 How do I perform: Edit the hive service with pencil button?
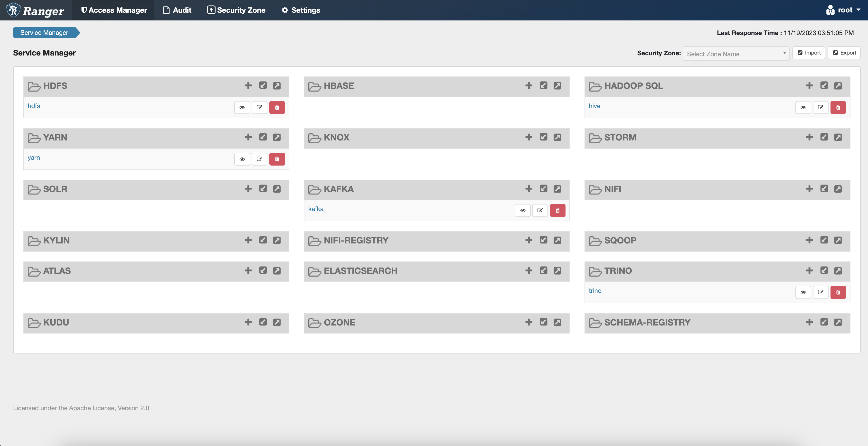click(820, 107)
